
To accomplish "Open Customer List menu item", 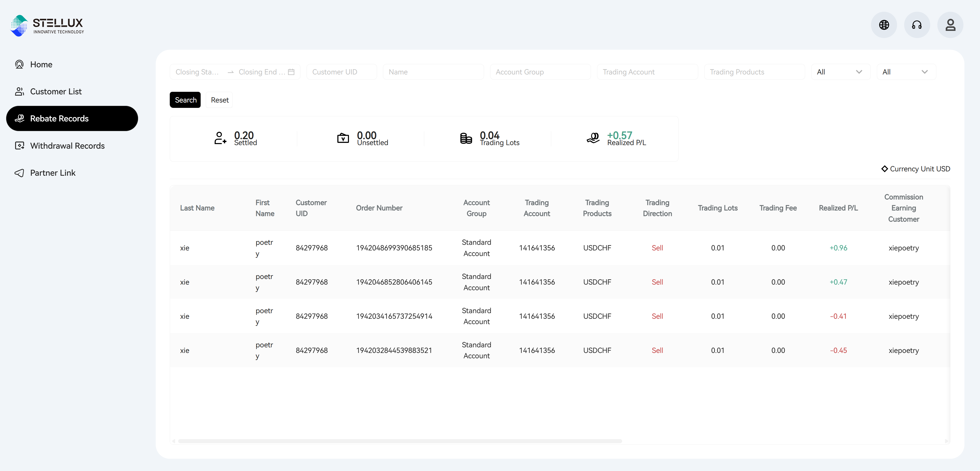I will (x=72, y=92).
